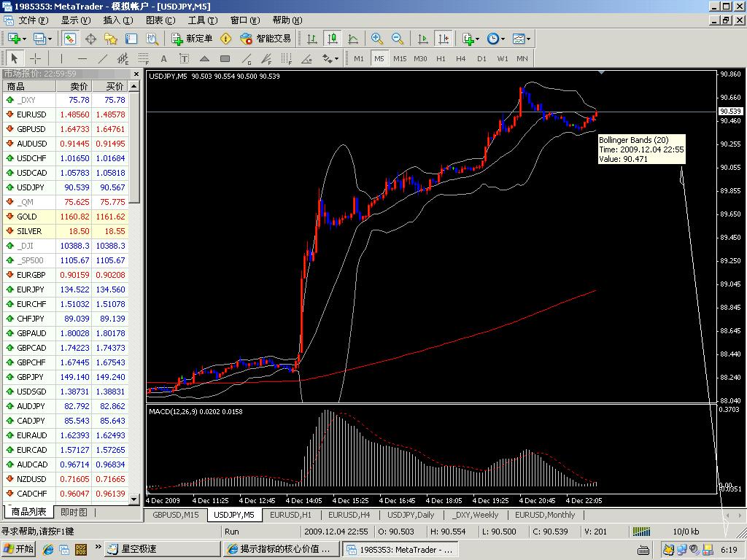This screenshot has height=560, width=747.
Task: Open the chart templates icon
Action: coord(519,39)
